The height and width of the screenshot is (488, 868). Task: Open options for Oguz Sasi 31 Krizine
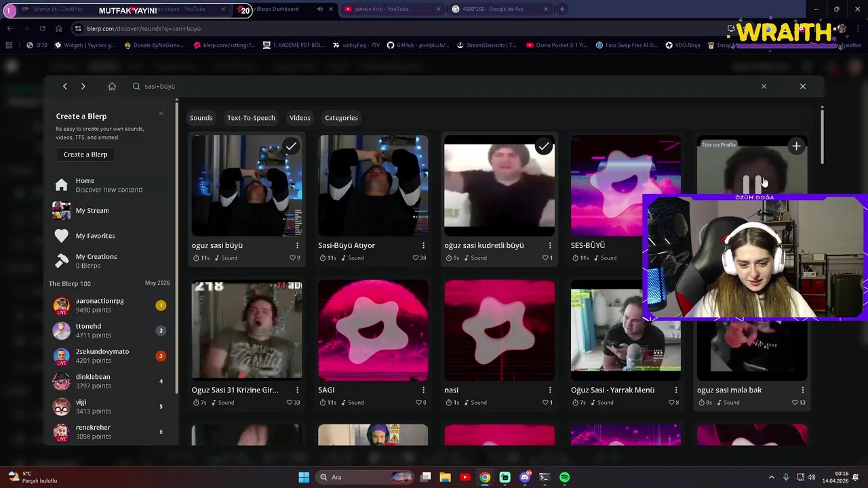pyautogui.click(x=297, y=390)
